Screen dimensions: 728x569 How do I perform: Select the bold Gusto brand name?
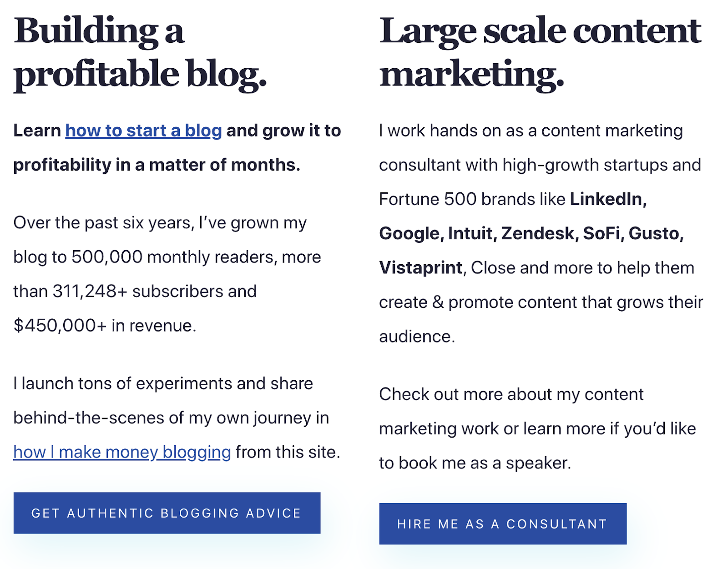655,234
